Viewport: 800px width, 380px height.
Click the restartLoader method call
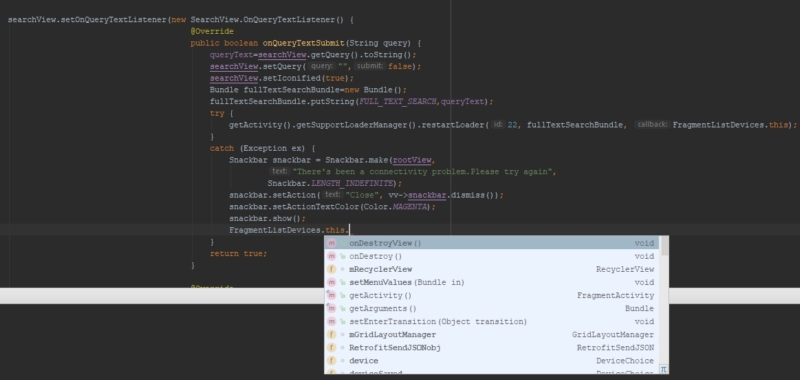tap(453, 125)
